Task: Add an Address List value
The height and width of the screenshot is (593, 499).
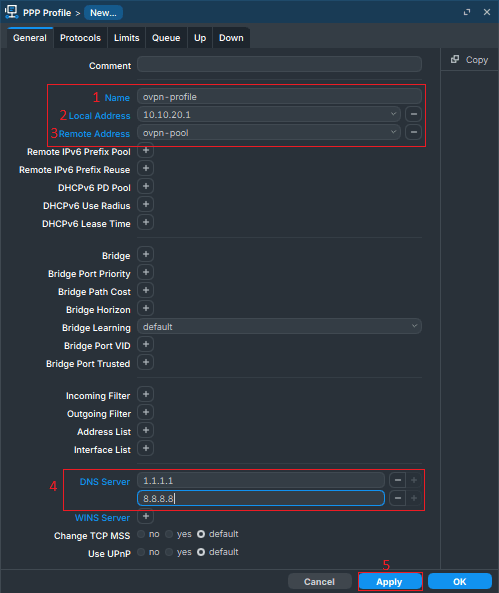Action: coord(146,430)
